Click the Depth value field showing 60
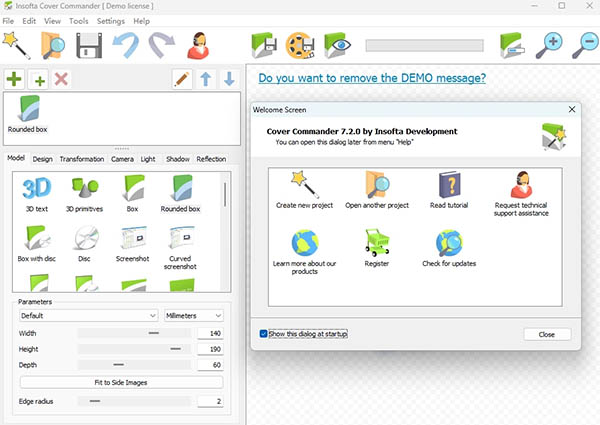The height and width of the screenshot is (425, 600). click(210, 365)
